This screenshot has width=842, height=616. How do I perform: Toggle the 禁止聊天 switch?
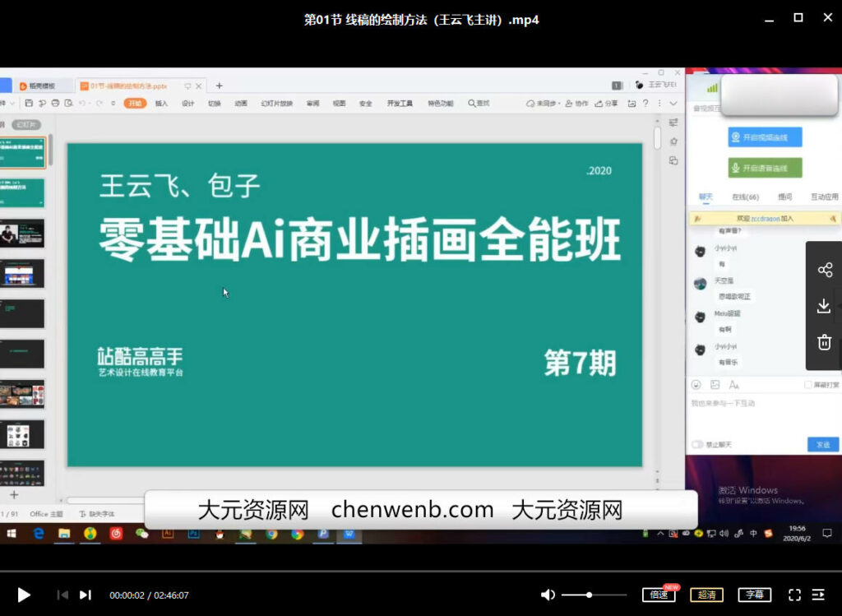coord(697,445)
